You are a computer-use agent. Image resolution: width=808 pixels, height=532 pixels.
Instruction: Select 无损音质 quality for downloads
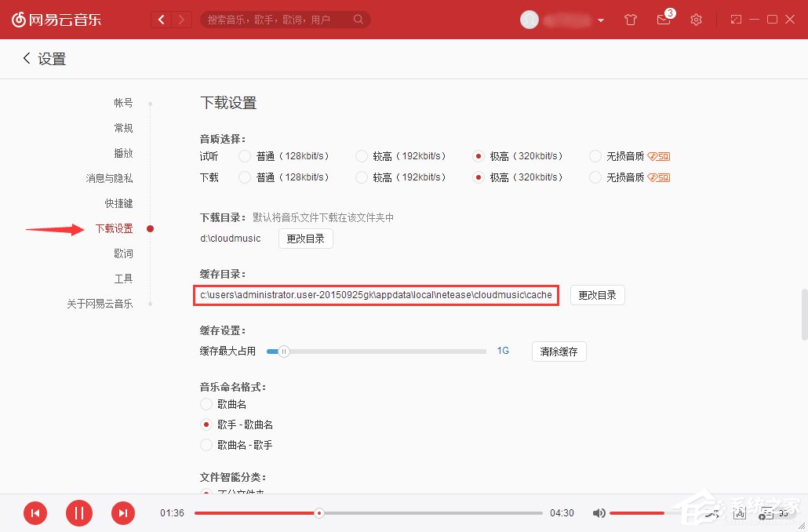click(595, 177)
